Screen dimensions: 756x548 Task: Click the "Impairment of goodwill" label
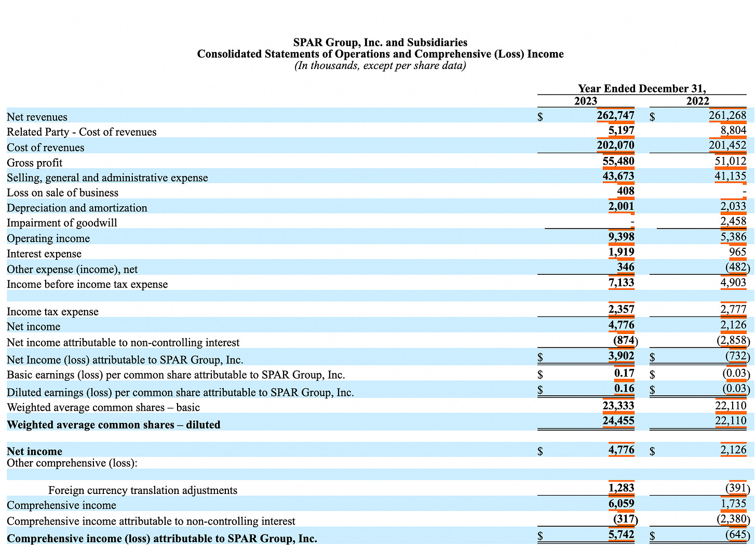[62, 223]
